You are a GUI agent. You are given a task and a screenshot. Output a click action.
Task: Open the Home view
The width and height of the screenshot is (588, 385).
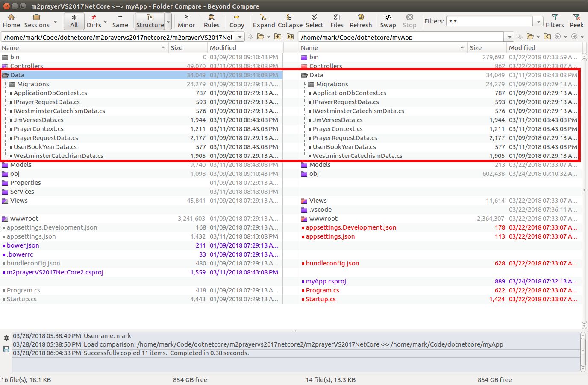[x=11, y=20]
